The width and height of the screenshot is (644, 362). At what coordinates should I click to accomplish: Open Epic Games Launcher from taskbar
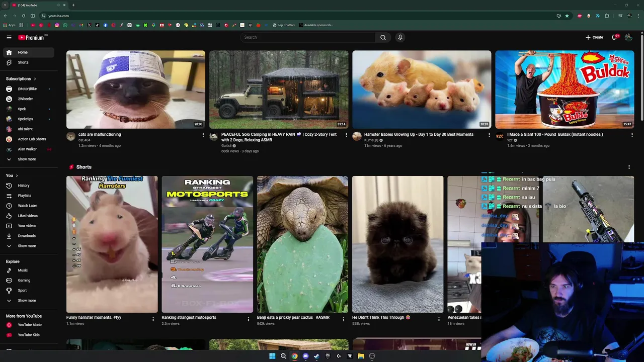(x=328, y=356)
